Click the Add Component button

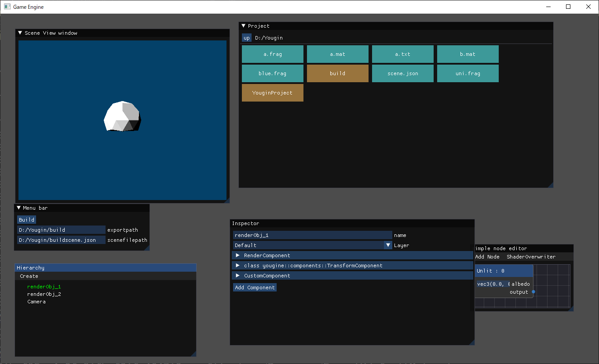(x=255, y=288)
